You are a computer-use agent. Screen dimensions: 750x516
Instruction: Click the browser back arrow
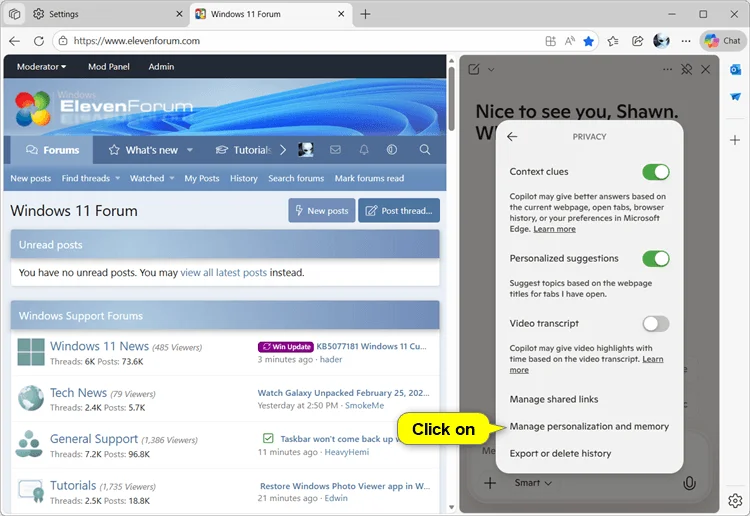pyautogui.click(x=14, y=41)
